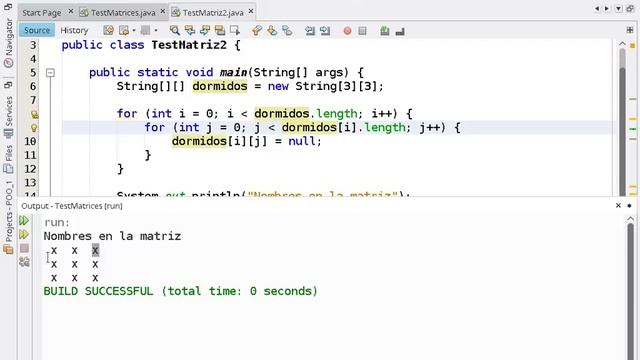Re-run with different parameters in Output panel
Viewport: 640px width, 360px height.
point(24,234)
